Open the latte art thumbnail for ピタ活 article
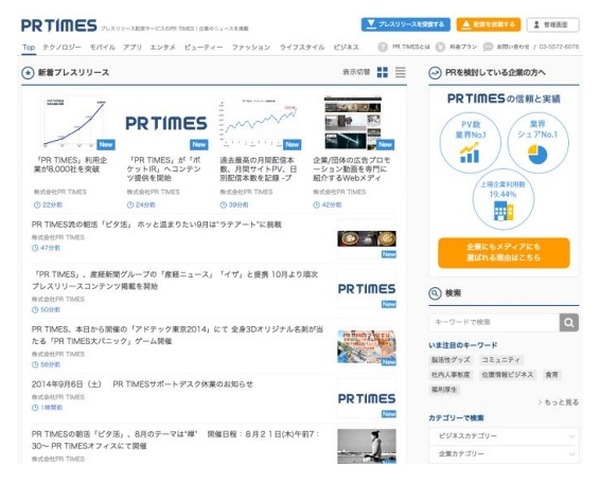The image size is (600, 484). [x=367, y=239]
